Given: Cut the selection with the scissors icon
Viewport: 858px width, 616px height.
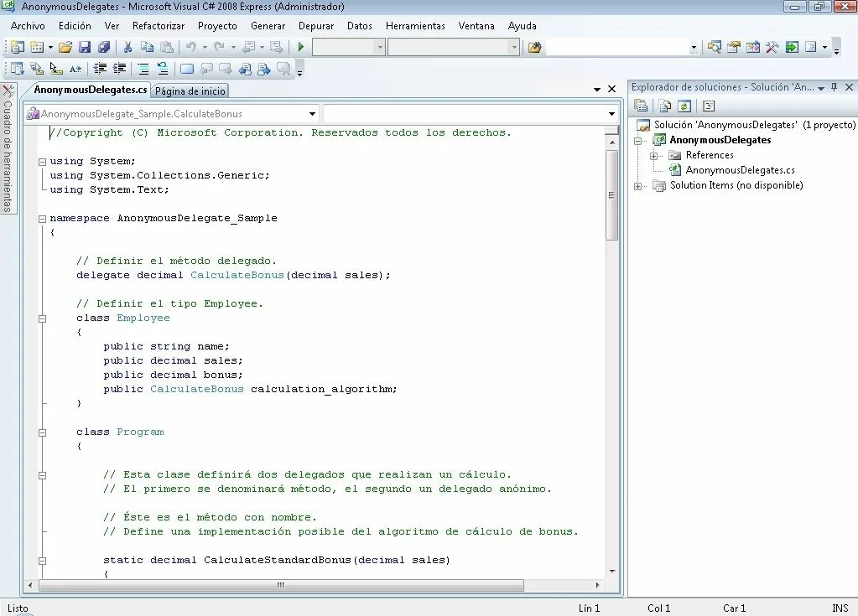Looking at the screenshot, I should [x=127, y=47].
